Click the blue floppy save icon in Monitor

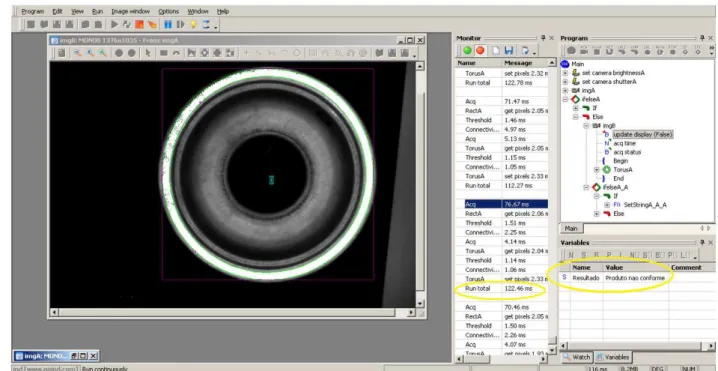tap(509, 50)
